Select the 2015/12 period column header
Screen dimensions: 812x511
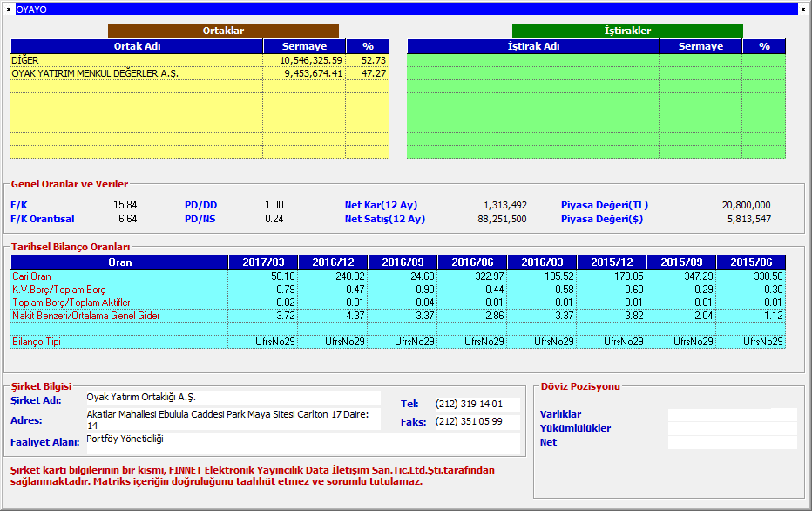612,262
